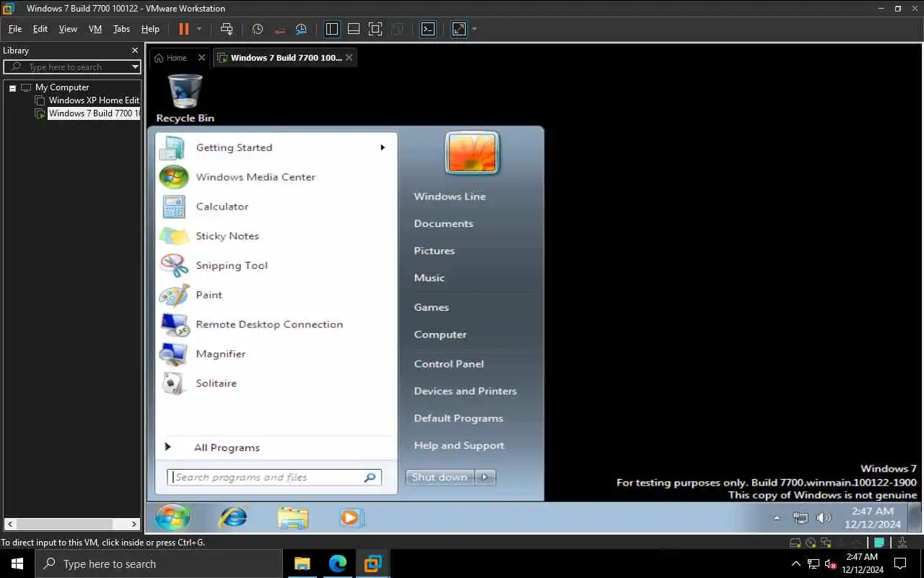924x578 pixels.
Task: Toggle the library sidebar view icon
Action: (332, 29)
